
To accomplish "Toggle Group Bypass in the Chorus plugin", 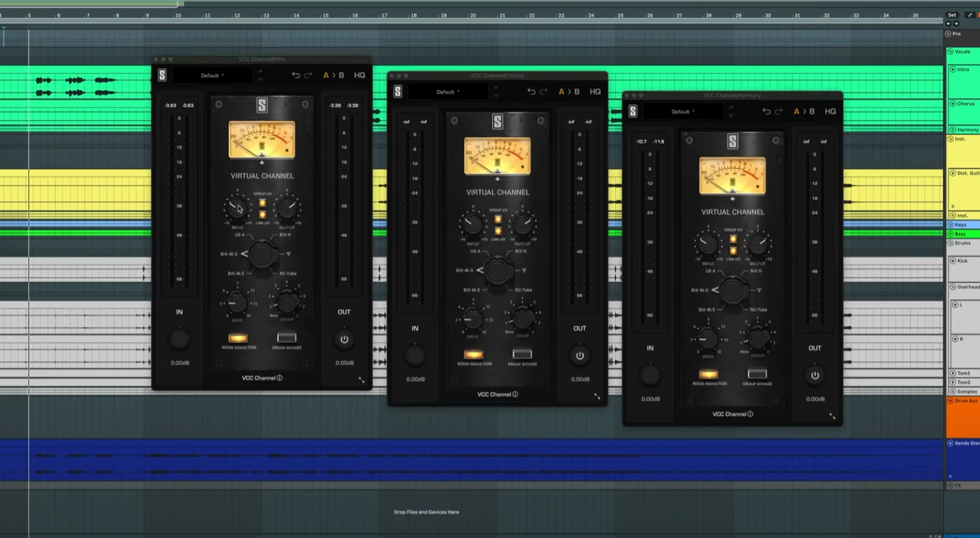I will pyautogui.click(x=522, y=354).
